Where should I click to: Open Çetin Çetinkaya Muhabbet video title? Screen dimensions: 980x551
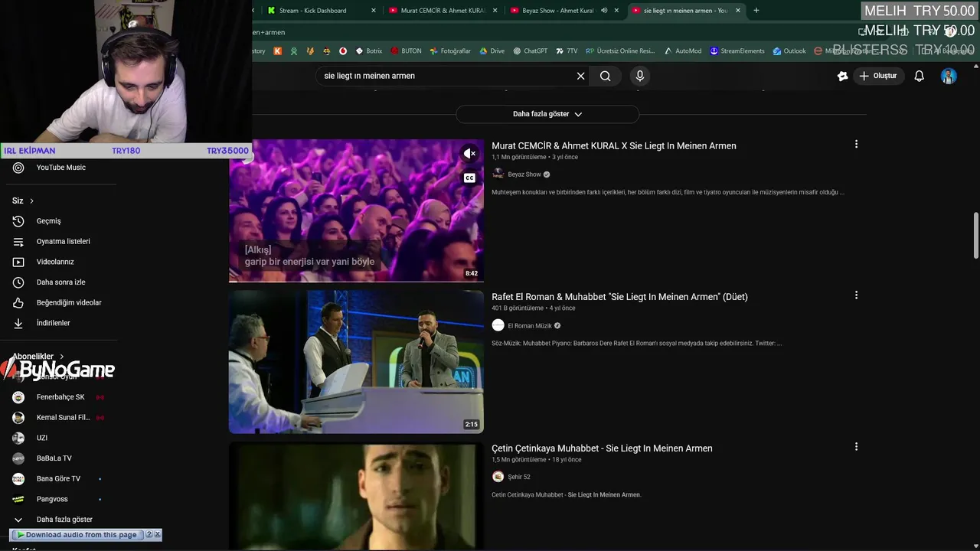[602, 448]
